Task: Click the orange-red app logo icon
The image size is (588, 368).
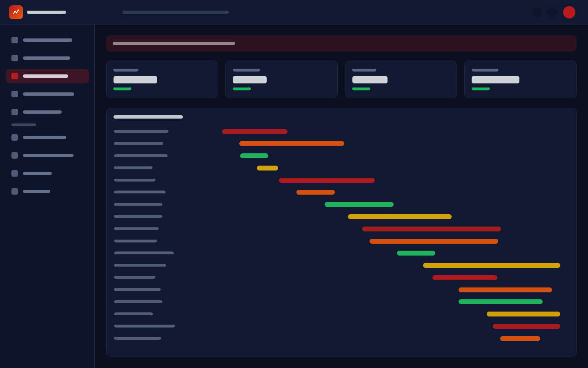Action: pyautogui.click(x=16, y=12)
